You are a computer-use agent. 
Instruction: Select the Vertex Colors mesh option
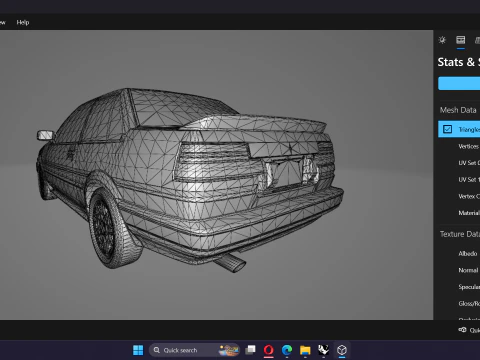coord(469,196)
